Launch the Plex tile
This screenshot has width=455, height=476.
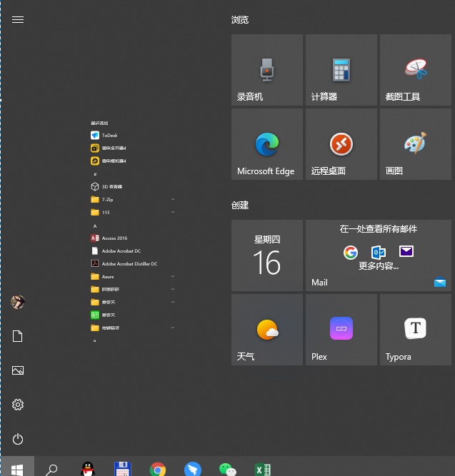tap(341, 330)
